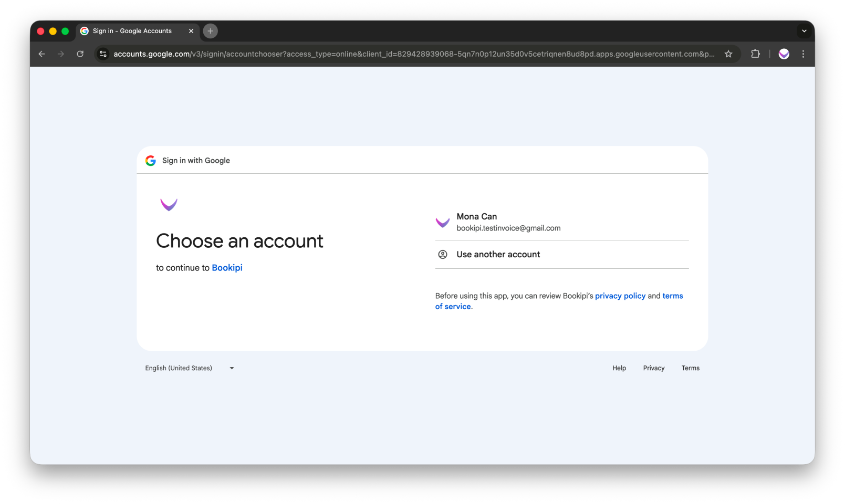Select Use another account

pyautogui.click(x=498, y=254)
